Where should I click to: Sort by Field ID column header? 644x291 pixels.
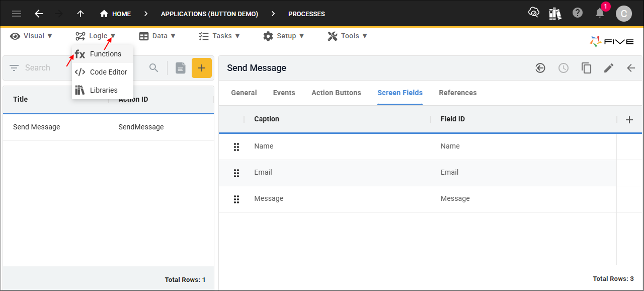coord(453,119)
